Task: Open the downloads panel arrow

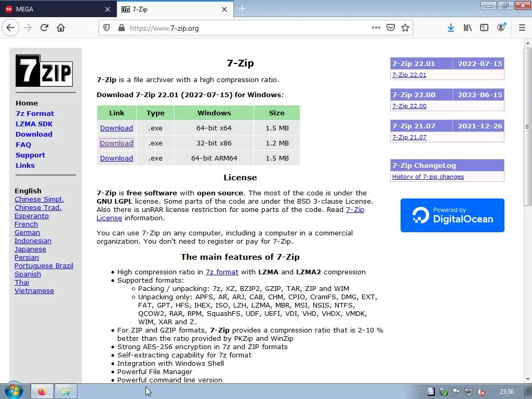Action: [x=450, y=28]
